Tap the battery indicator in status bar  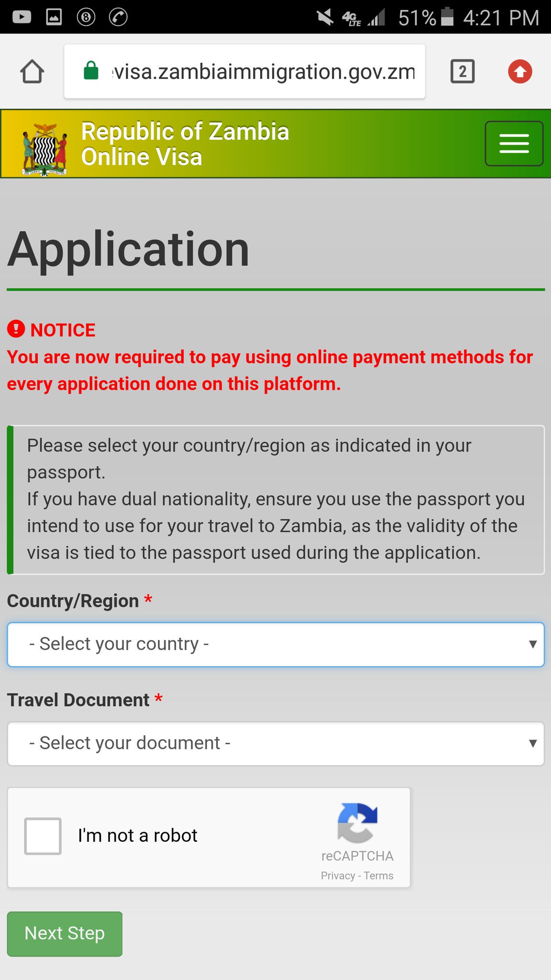tap(447, 17)
